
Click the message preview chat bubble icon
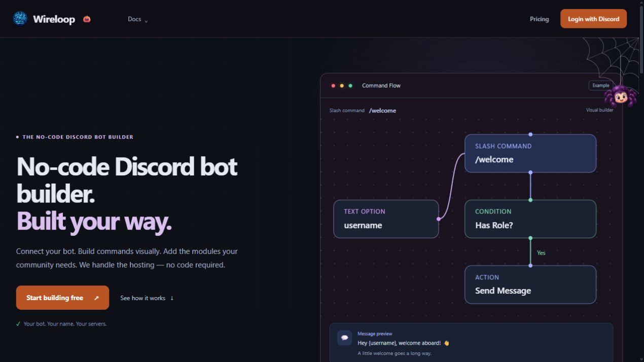tap(345, 338)
